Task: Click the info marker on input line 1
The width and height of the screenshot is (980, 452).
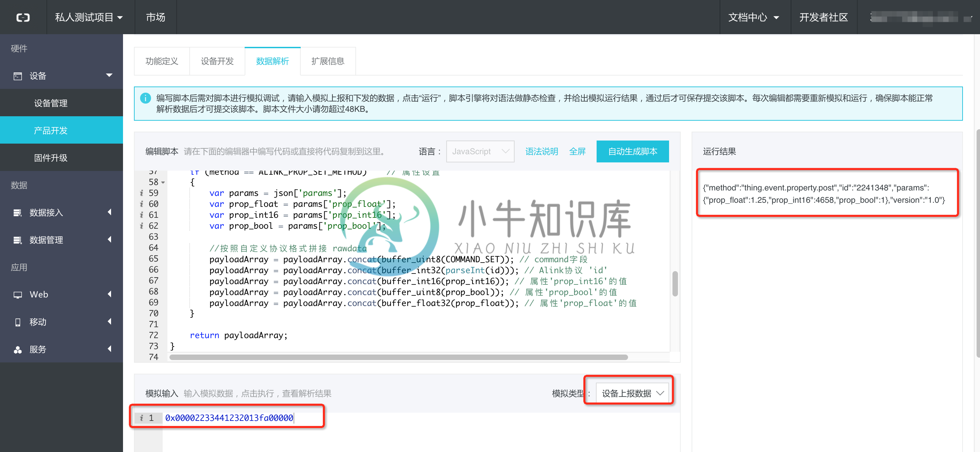Action: coord(141,418)
